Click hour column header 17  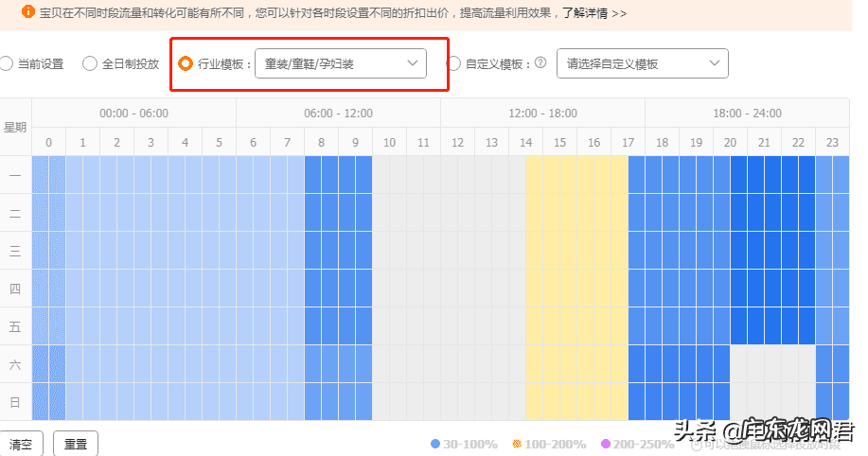point(629,142)
